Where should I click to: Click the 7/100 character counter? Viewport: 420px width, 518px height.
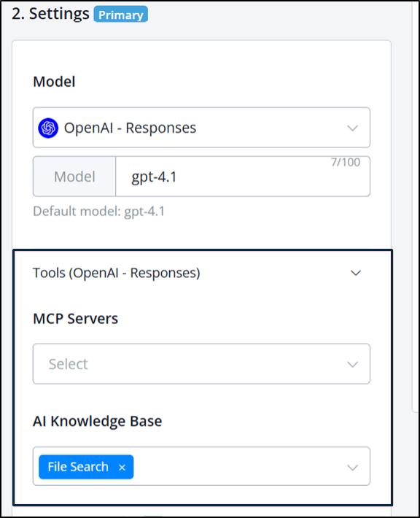(x=346, y=162)
